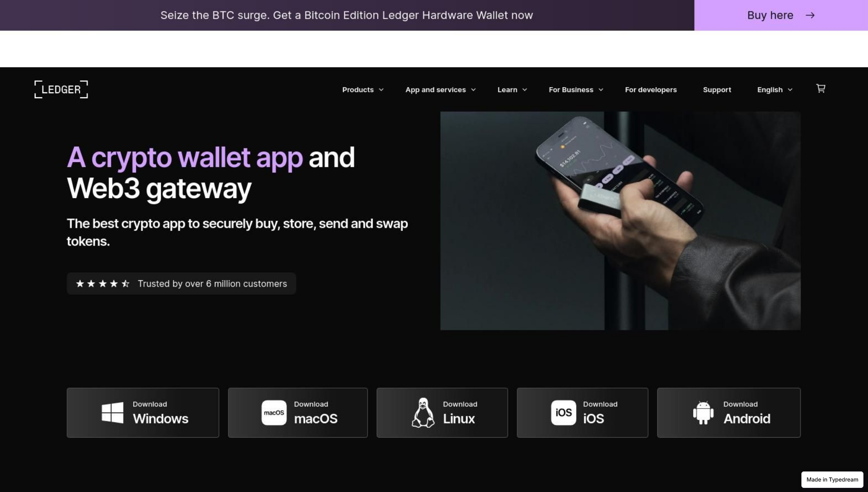The height and width of the screenshot is (492, 868).
Task: Click the Bitcoin Edition banner text
Action: click(347, 15)
